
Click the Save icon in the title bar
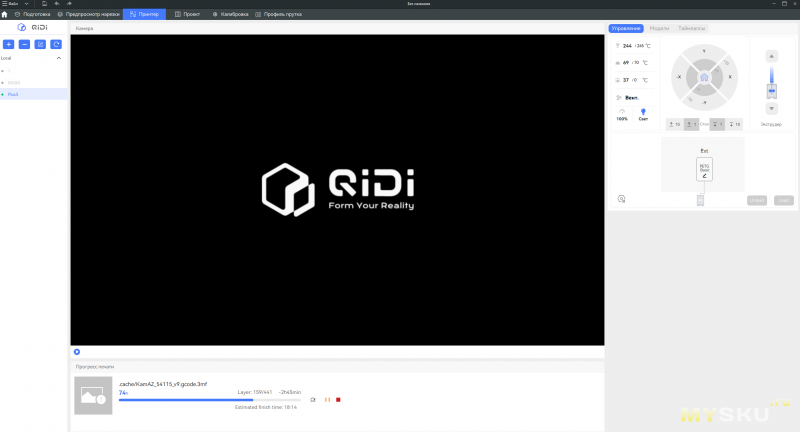44,4
